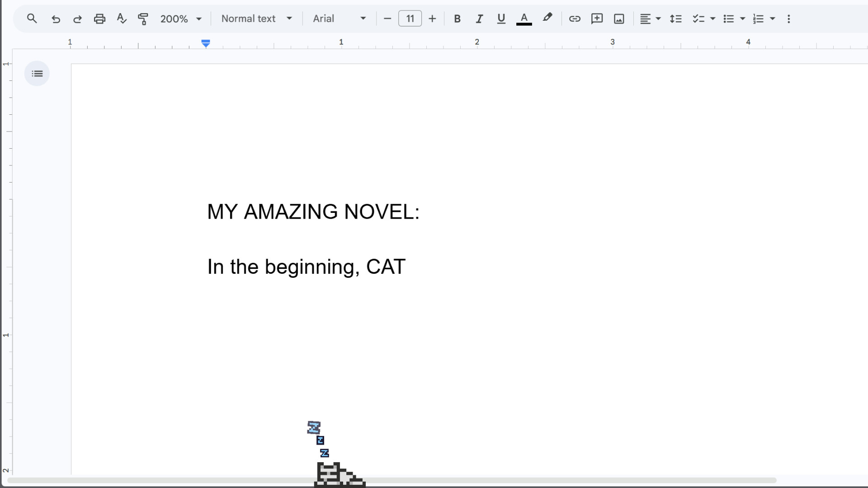Print the document
This screenshot has width=868, height=488.
99,19
